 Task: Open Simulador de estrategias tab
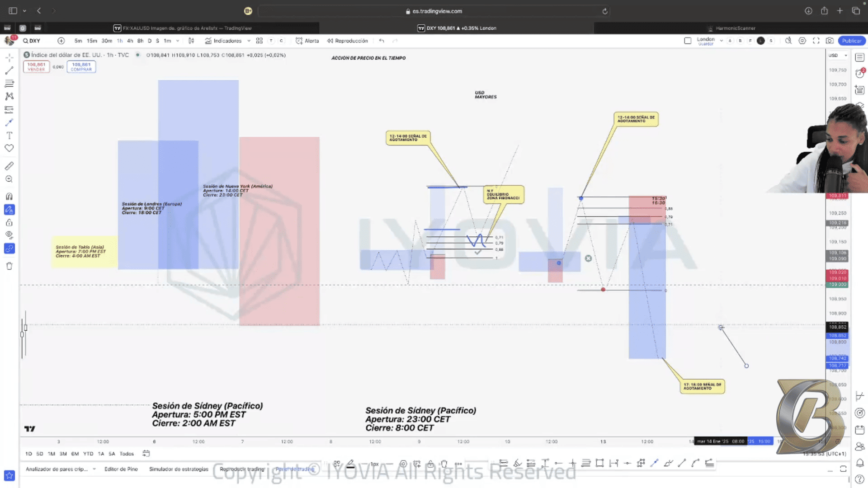click(179, 469)
